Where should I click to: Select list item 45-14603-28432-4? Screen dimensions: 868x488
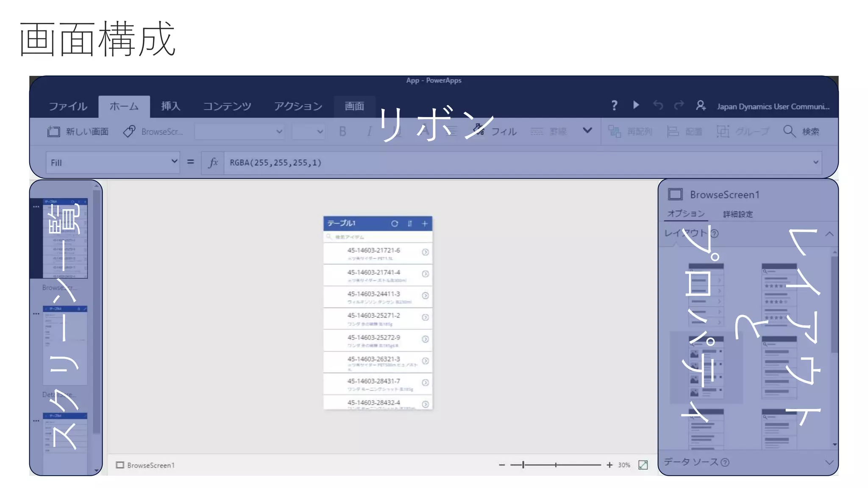click(378, 403)
